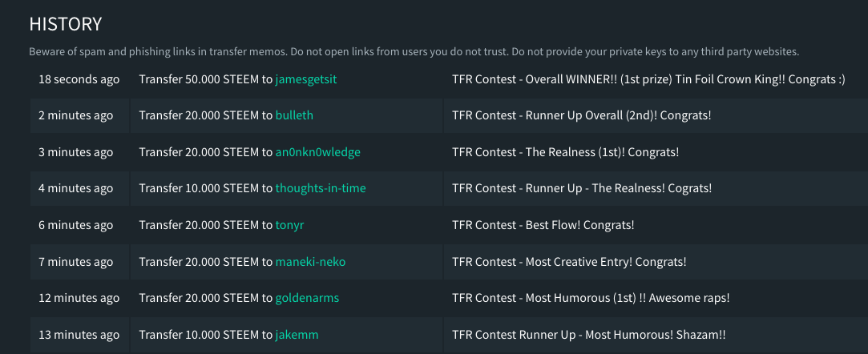Click the Most Creative Entry memo
This screenshot has width=868, height=354.
(x=569, y=262)
